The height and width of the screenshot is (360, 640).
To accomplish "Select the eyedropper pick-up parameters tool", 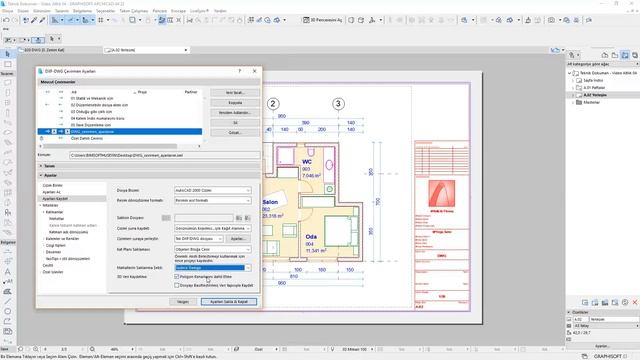I will (x=34, y=20).
